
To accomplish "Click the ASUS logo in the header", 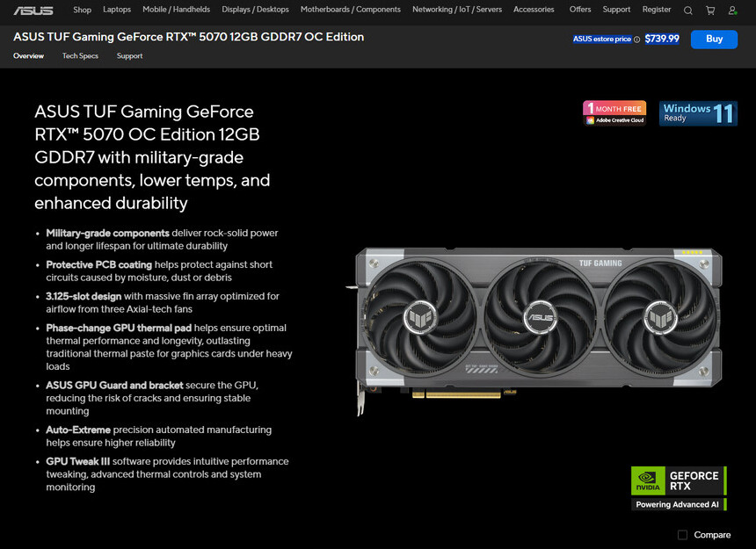I will tap(33, 11).
